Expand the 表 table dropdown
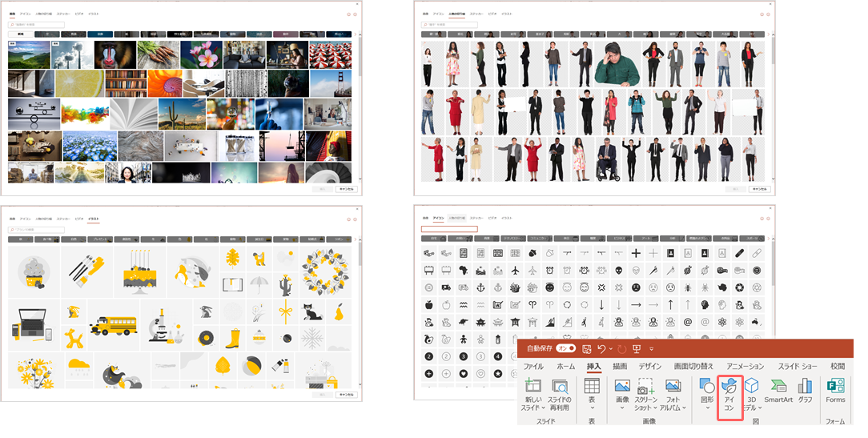 [592, 408]
